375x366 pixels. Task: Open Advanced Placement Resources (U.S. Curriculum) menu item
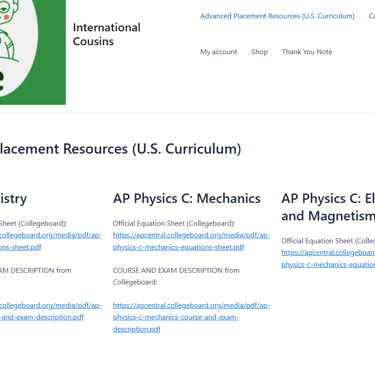pos(277,16)
